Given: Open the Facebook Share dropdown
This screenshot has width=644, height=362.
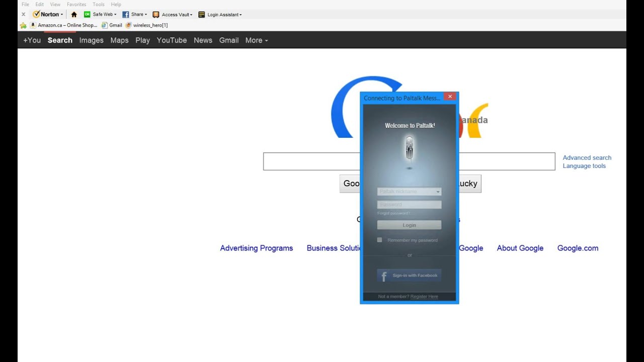Looking at the screenshot, I should click(135, 15).
